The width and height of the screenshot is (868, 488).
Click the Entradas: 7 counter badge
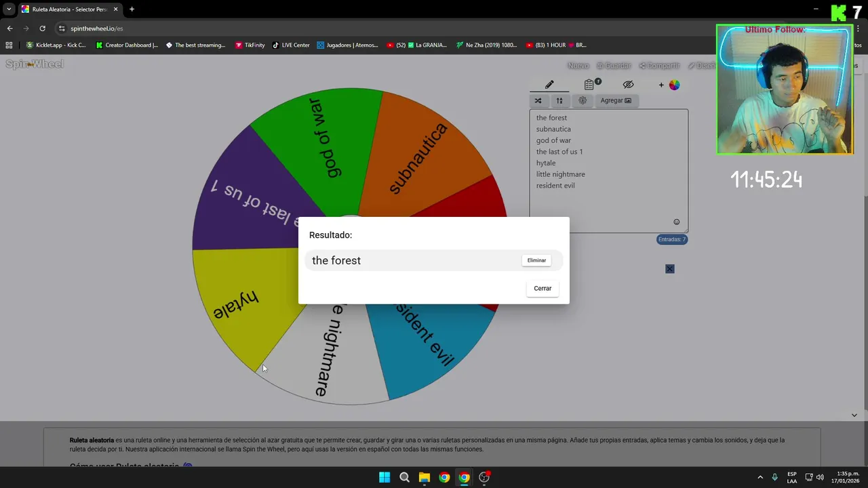[672, 239]
